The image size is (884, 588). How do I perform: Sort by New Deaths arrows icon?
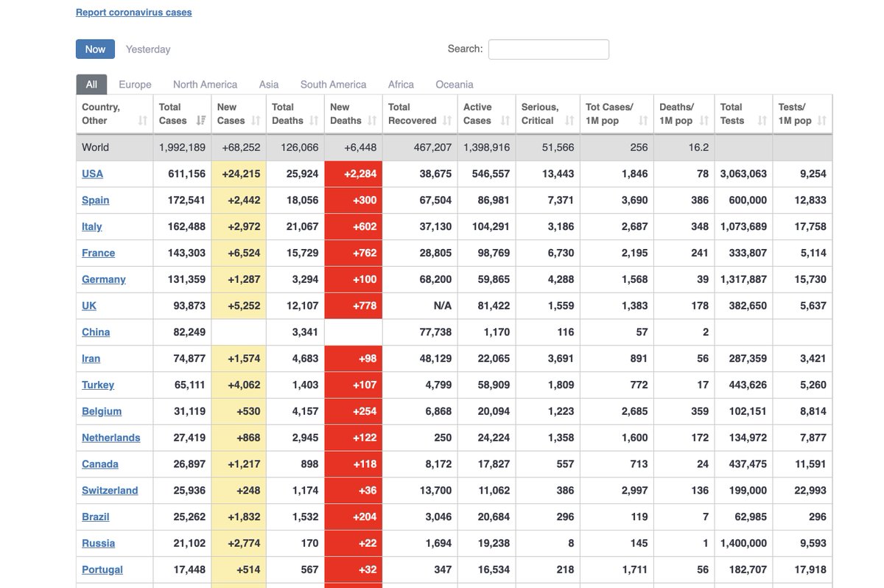[x=372, y=121]
